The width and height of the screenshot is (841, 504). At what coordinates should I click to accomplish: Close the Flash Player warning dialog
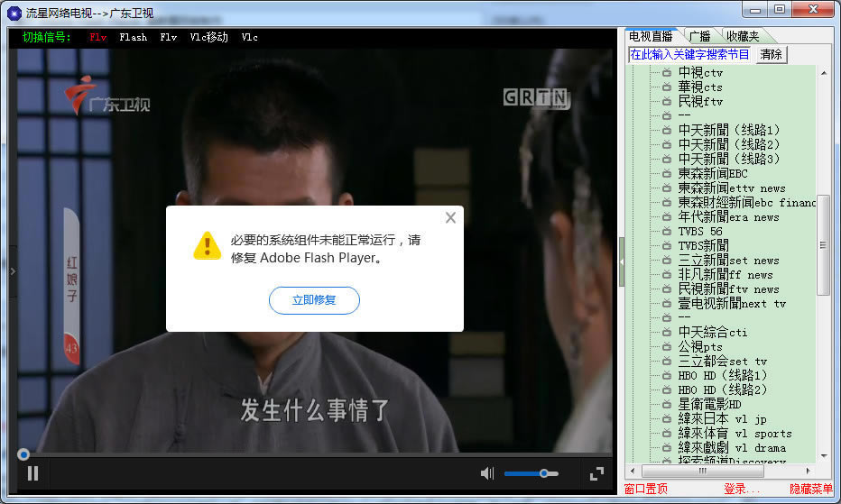[450, 217]
